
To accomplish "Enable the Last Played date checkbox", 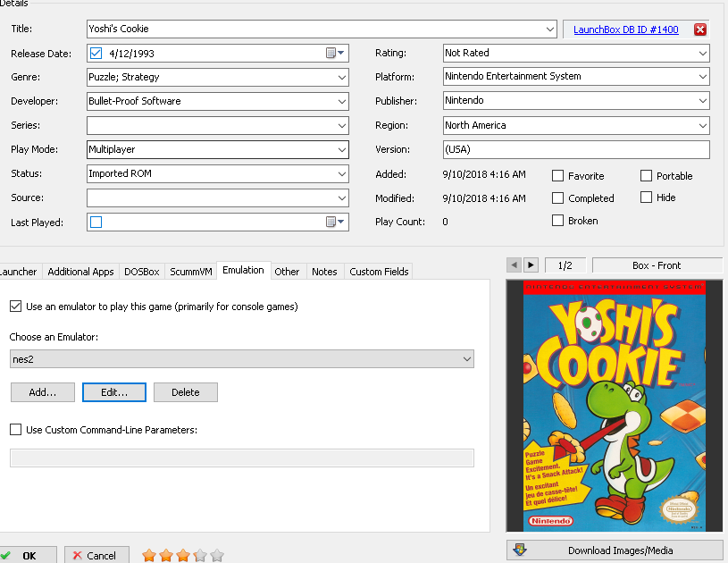I will tap(96, 222).
